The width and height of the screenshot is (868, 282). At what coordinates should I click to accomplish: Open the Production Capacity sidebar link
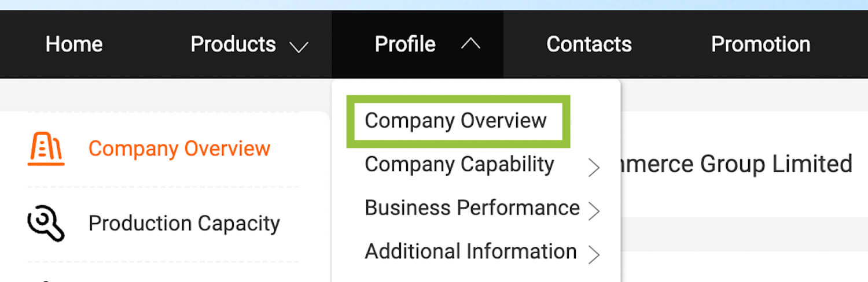(x=184, y=223)
